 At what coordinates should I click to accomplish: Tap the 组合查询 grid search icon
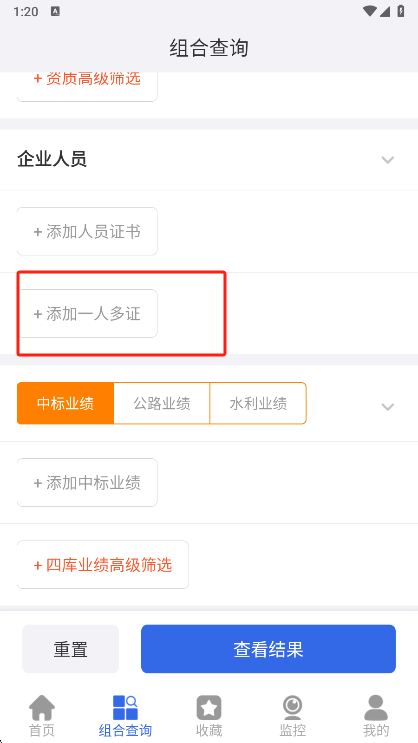125,708
